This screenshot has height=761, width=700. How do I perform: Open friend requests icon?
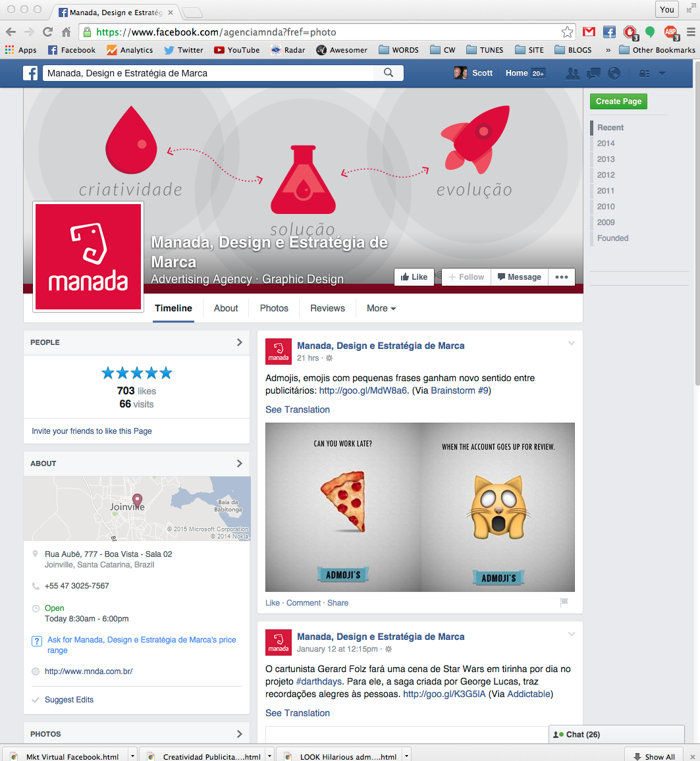click(573, 73)
